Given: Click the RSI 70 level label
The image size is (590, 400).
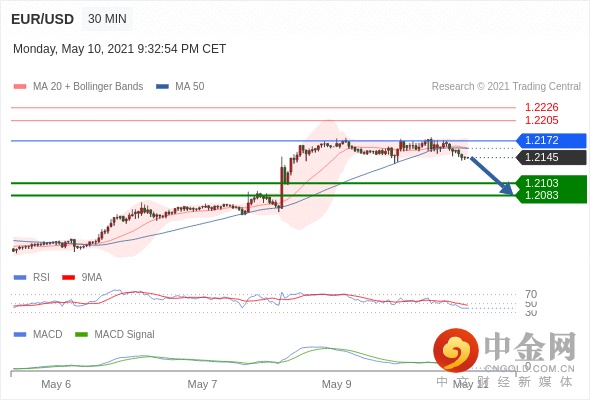Looking at the screenshot, I should [x=531, y=294].
